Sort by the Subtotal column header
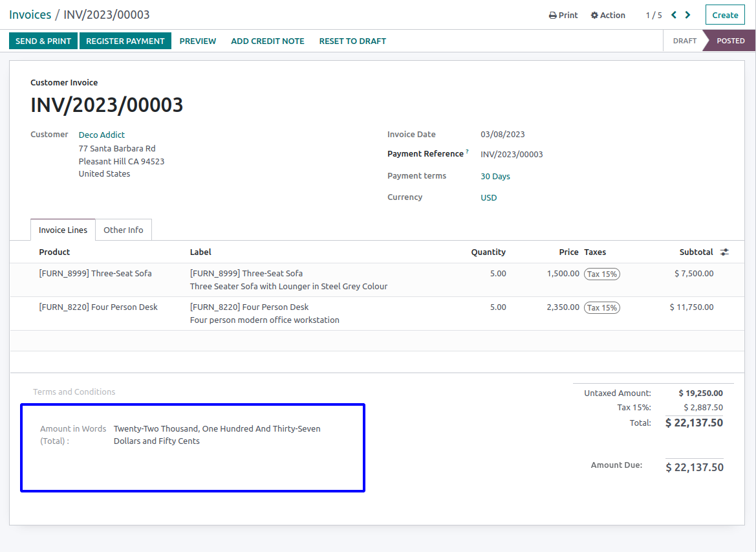The image size is (756, 552). click(697, 252)
